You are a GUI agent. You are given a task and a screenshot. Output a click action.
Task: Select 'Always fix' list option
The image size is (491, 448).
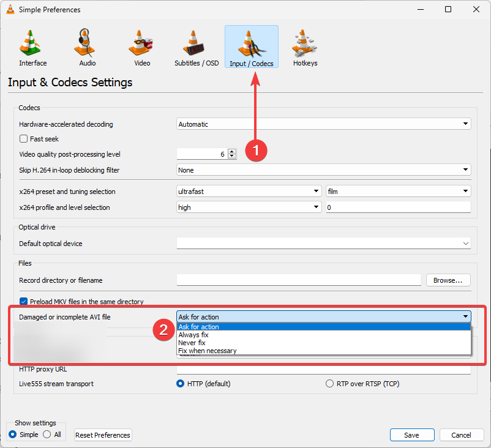pyautogui.click(x=323, y=335)
